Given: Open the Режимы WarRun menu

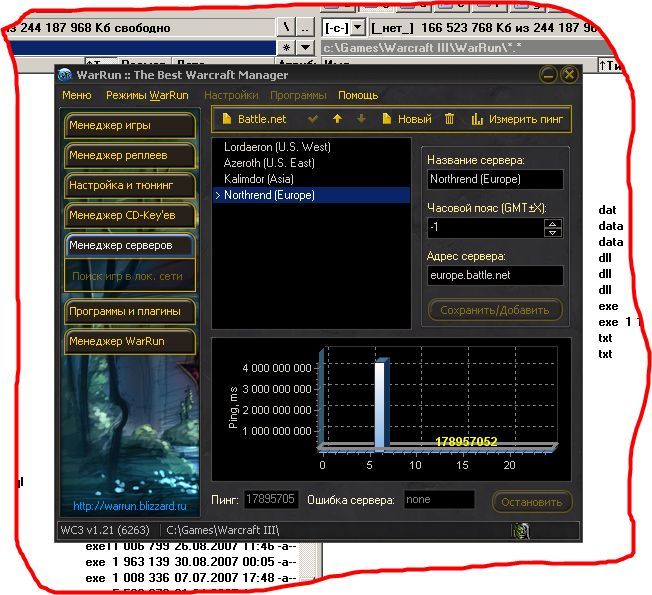Looking at the screenshot, I should tap(147, 95).
